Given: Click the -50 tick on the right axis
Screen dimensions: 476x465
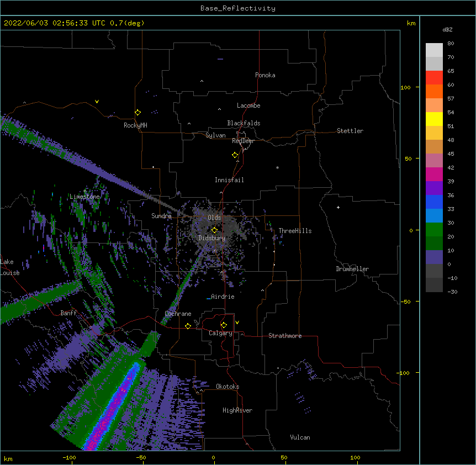Looking at the screenshot, I should (x=405, y=302).
